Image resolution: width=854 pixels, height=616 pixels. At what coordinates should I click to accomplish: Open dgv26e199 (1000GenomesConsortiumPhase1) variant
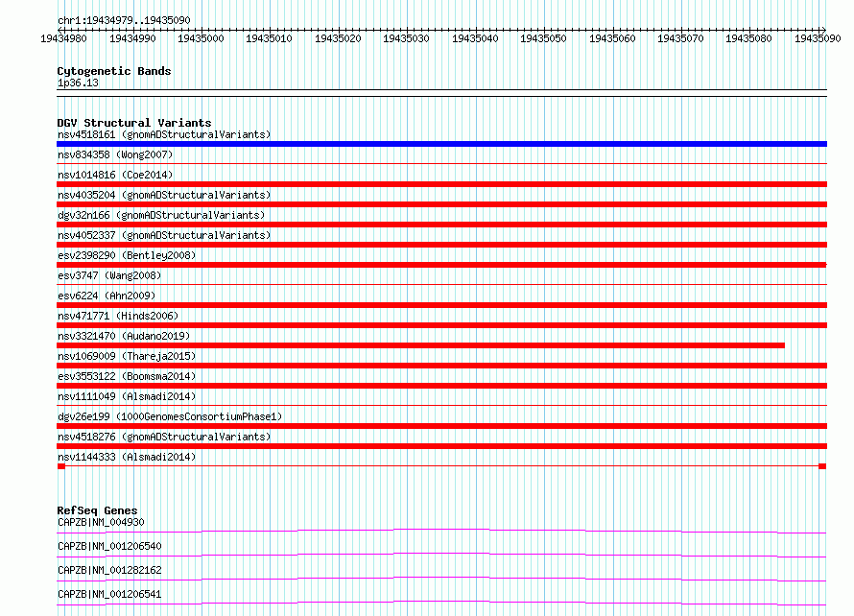tap(170, 416)
